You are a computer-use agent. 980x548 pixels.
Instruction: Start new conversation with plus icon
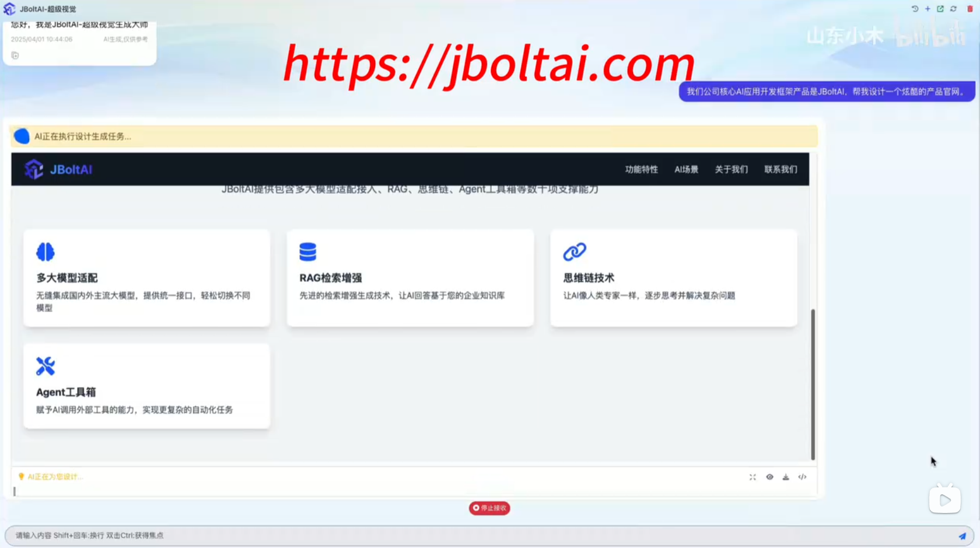[x=928, y=9]
